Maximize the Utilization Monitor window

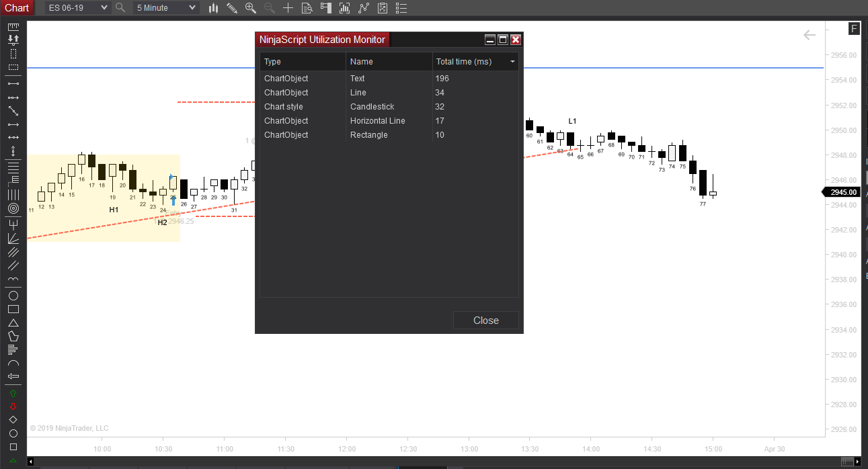point(503,40)
